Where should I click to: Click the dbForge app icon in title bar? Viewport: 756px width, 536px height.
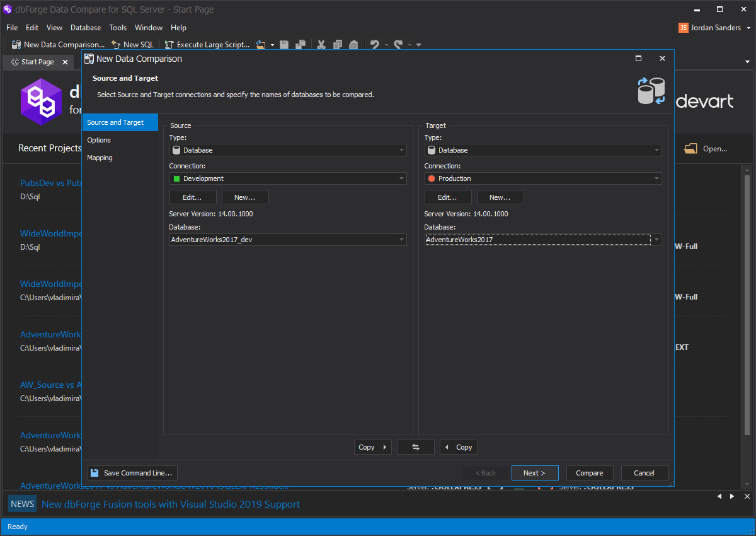(x=8, y=9)
